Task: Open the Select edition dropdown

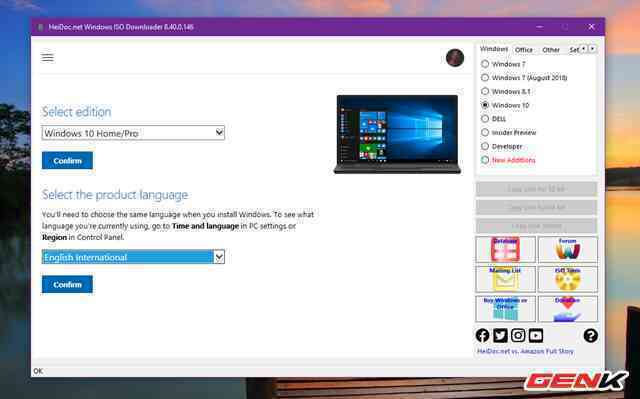Action: click(x=133, y=133)
